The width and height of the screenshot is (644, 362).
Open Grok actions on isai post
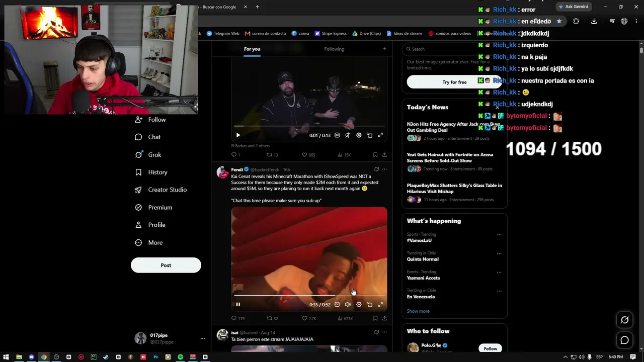click(x=376, y=332)
